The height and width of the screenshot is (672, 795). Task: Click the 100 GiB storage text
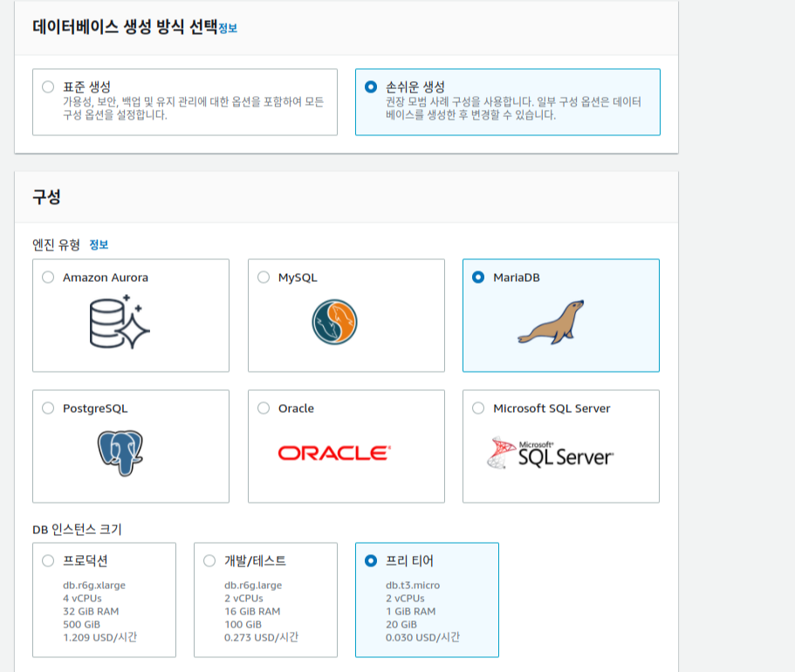point(243,624)
